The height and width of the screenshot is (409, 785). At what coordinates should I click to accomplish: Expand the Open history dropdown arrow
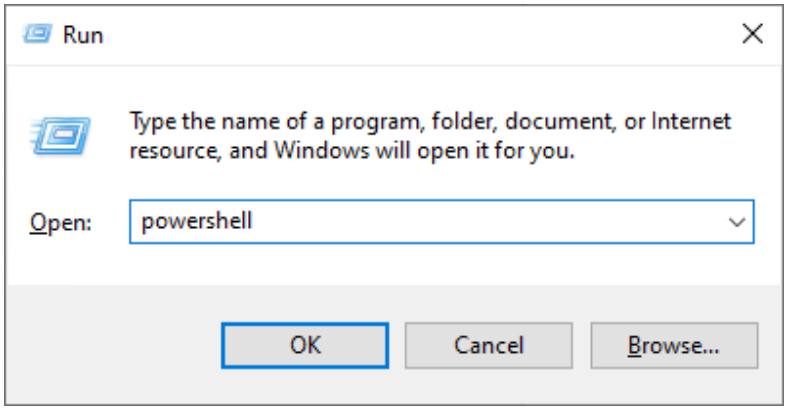pos(737,222)
